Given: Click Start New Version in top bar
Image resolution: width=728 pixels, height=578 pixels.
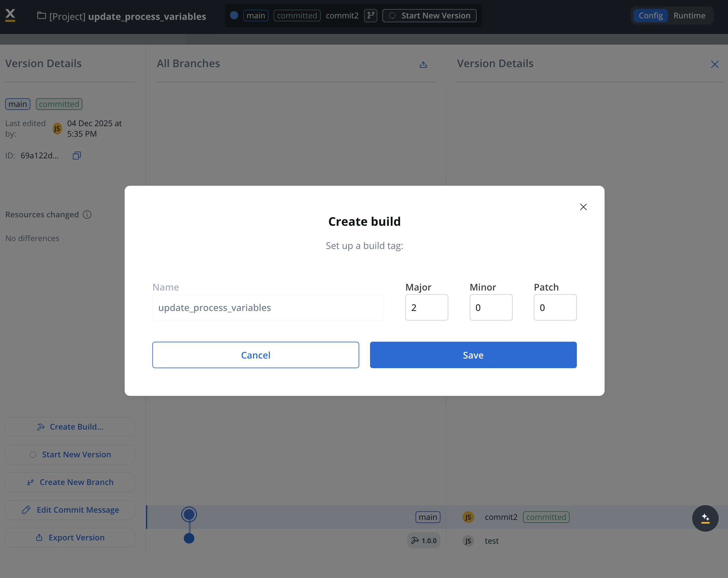Looking at the screenshot, I should [x=429, y=16].
